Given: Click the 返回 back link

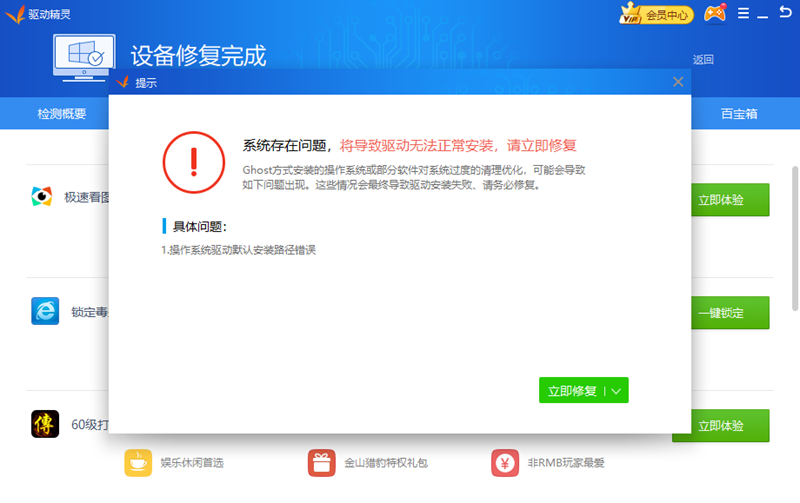Looking at the screenshot, I should [703, 59].
